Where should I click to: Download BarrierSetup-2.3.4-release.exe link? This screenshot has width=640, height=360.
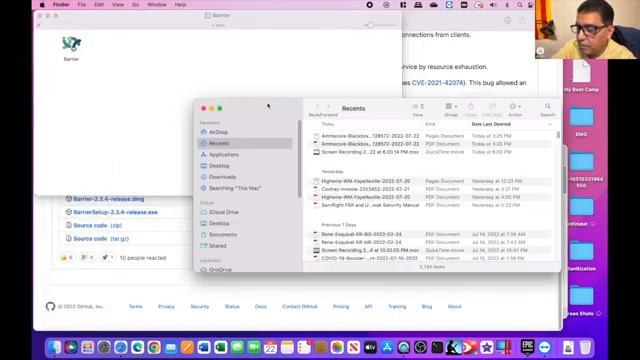pos(116,212)
